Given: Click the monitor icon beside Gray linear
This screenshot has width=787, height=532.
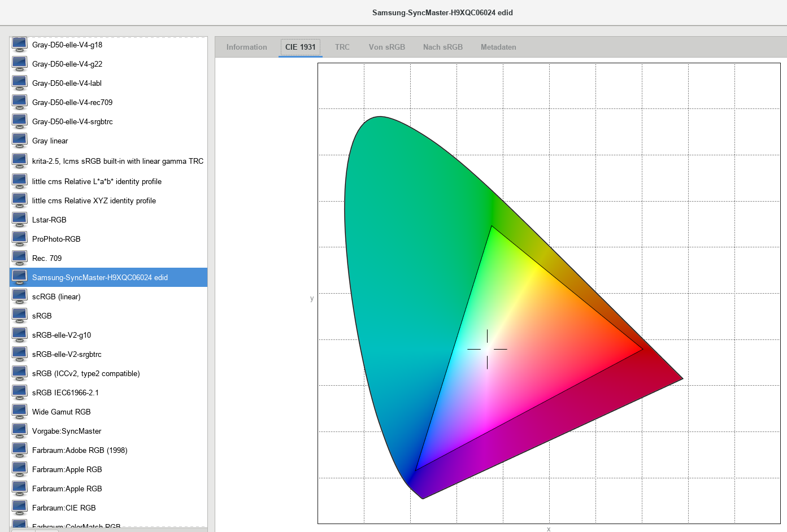Looking at the screenshot, I should point(20,141).
